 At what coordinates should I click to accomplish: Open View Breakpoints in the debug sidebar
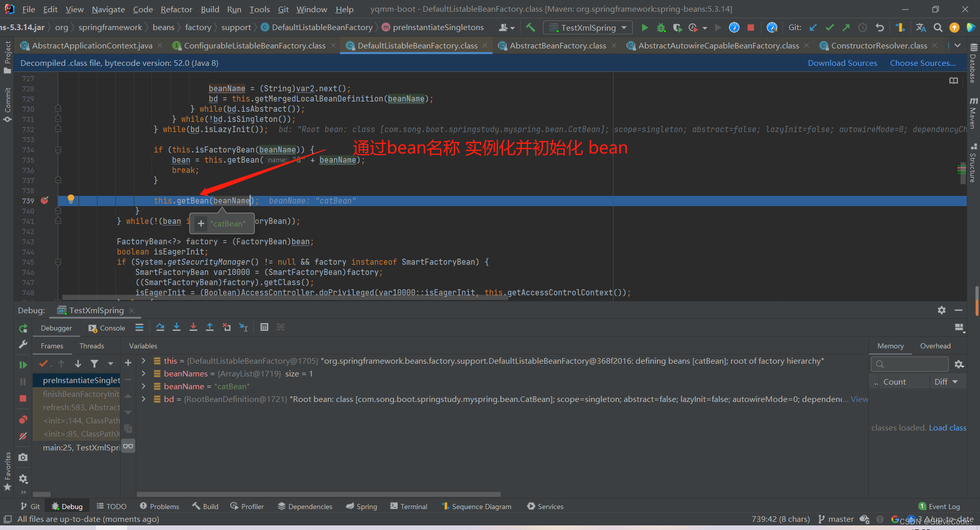23,420
